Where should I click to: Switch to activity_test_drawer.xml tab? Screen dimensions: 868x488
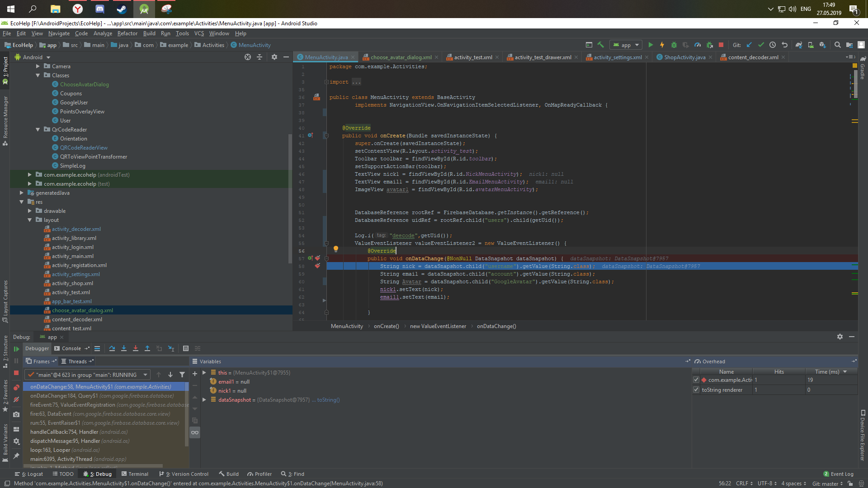click(x=542, y=57)
